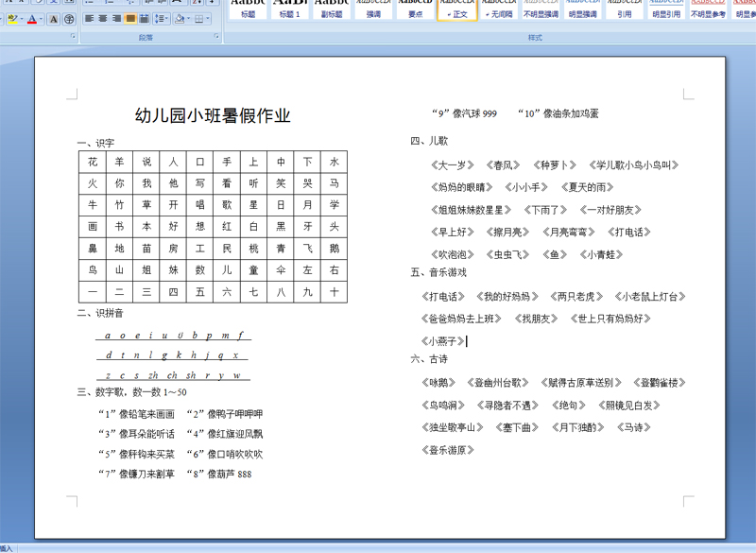Click the table cell 鹅
Viewport: 756px width, 553px height.
(x=335, y=249)
